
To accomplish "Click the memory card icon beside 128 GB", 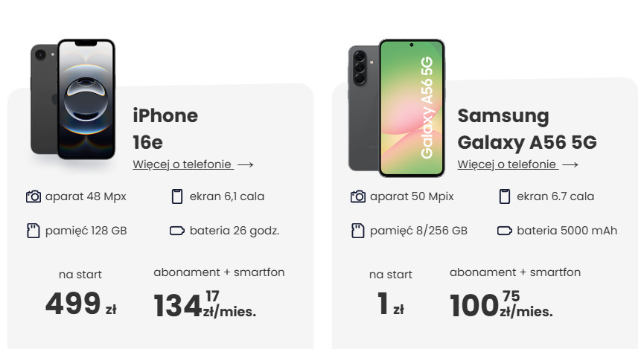I will (33, 231).
